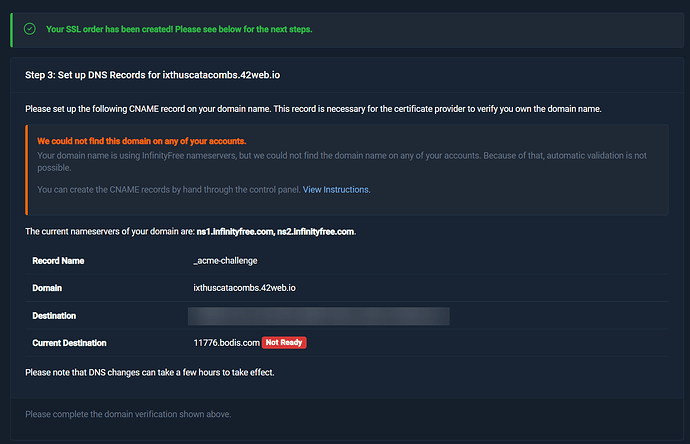Click the SSL order created success message
690x444 pixels.
click(x=179, y=29)
